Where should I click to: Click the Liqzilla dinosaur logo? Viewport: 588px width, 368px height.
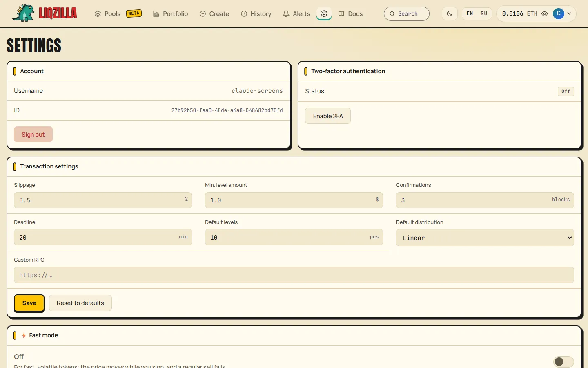point(23,13)
